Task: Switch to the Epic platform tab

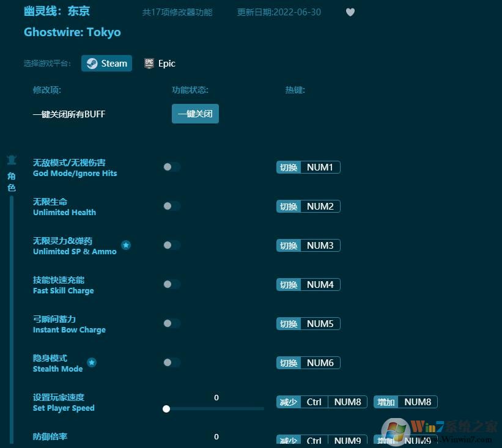Action: [x=160, y=63]
